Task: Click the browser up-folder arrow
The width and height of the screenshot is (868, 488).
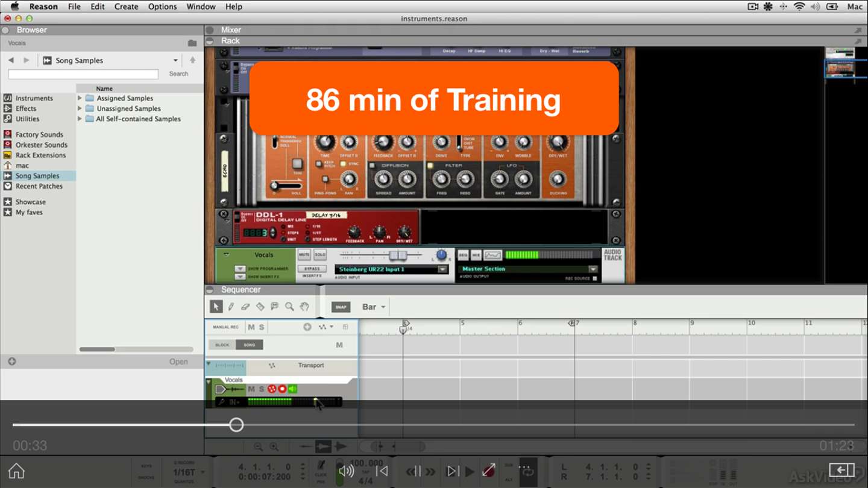Action: (x=192, y=60)
